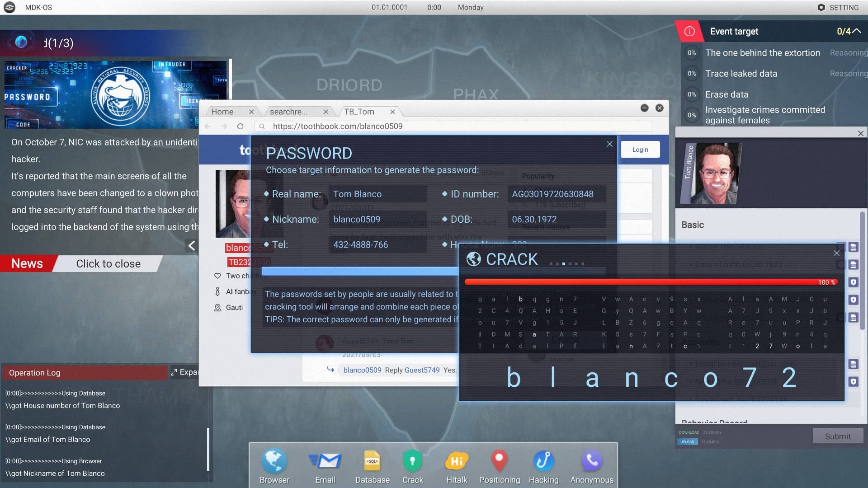Click the MDK-OS eye logo icon
This screenshot has width=868, height=488.
tap(9, 7)
